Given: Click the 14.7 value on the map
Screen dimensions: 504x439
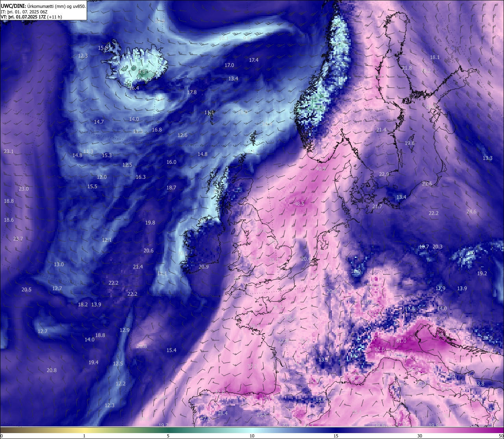Looking at the screenshot, I should coord(99,122).
